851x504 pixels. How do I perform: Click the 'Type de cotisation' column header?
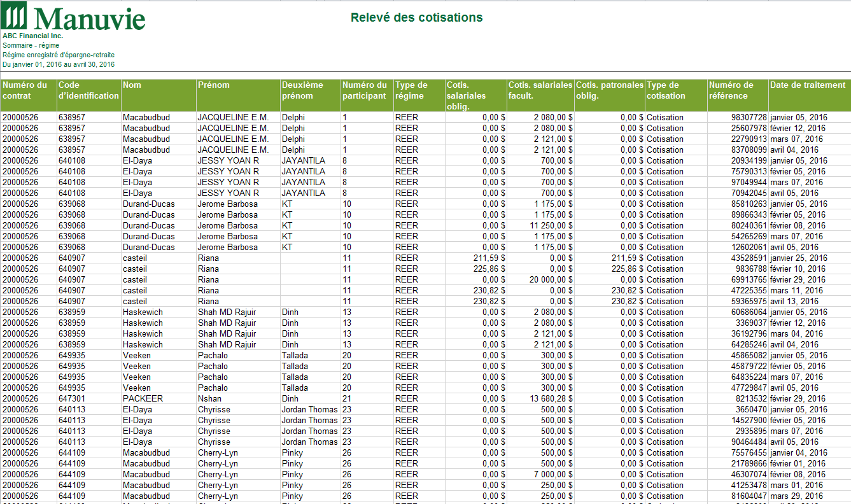pos(666,90)
